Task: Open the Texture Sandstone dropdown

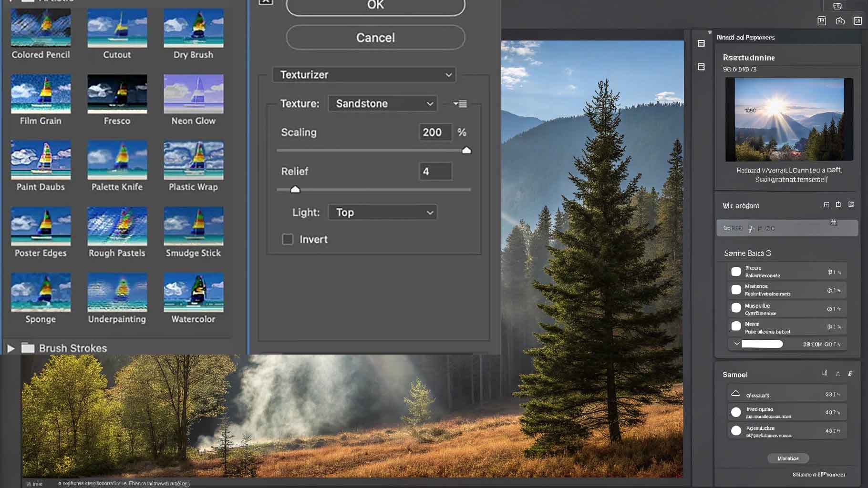Action: 382,103
